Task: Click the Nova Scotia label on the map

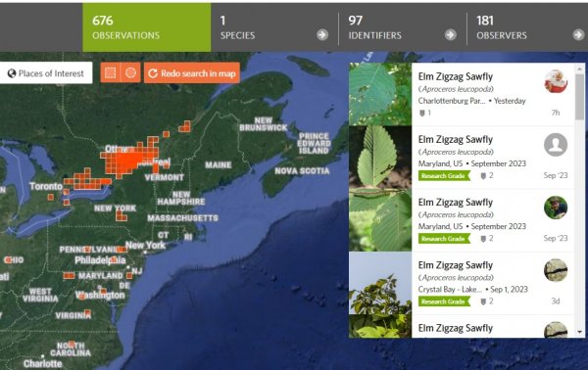Action: (x=302, y=171)
